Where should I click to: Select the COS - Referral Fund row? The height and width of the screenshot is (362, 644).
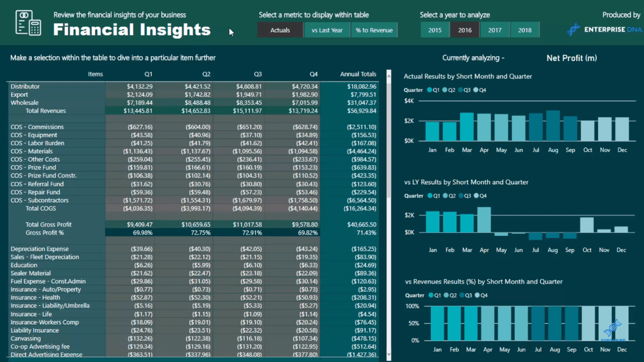click(x=193, y=184)
